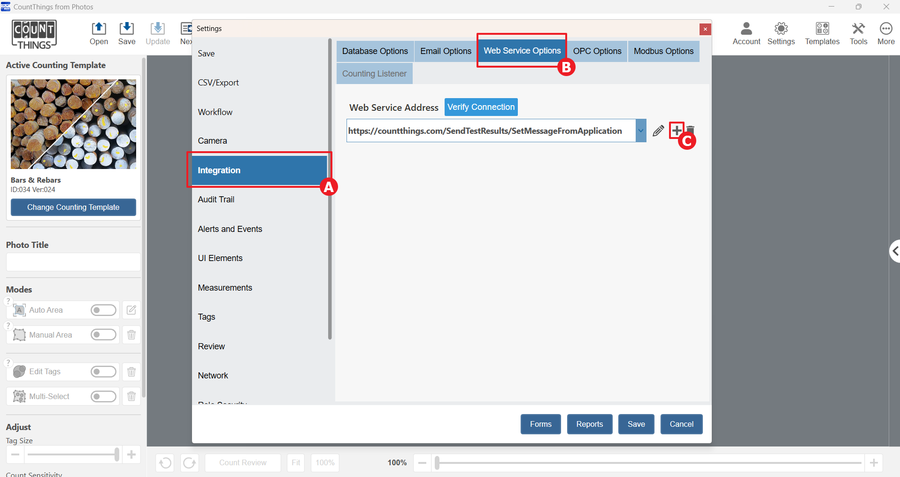Toggle the Manual Area mode switch

[103, 335]
